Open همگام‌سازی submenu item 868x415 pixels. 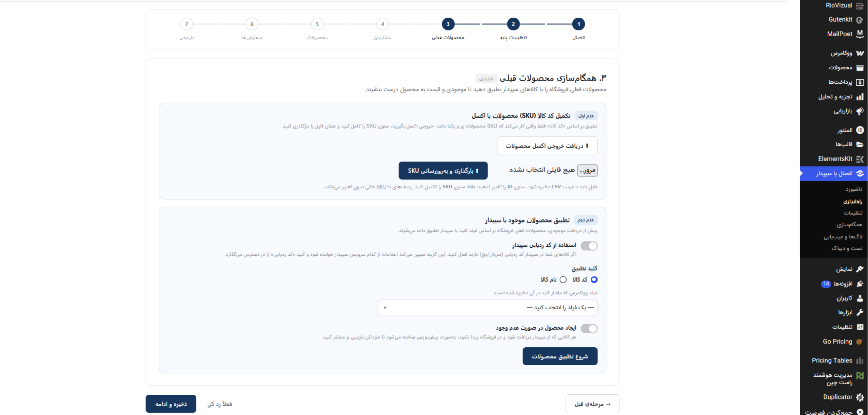849,225
